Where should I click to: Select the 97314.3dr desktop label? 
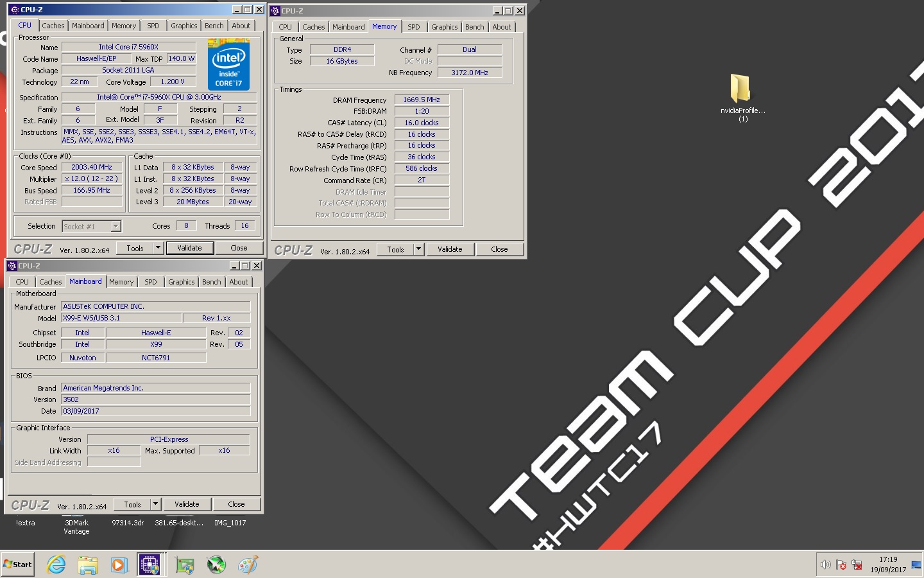point(128,523)
